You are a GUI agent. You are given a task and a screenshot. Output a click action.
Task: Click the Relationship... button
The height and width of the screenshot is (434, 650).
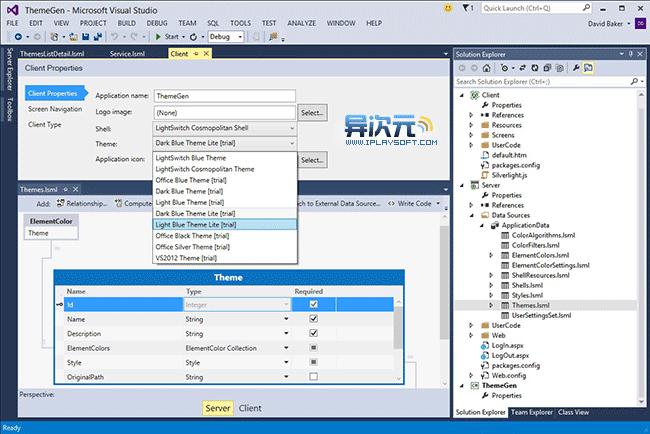coord(82,204)
